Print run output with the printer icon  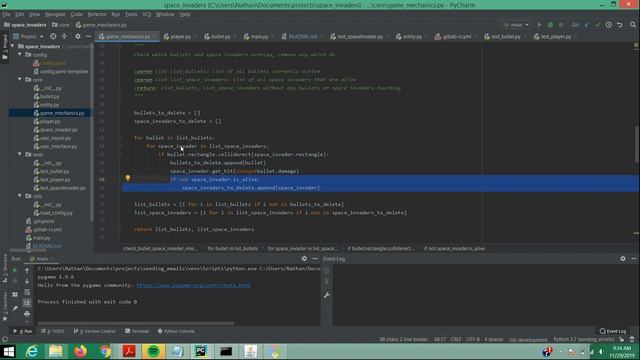(27, 314)
